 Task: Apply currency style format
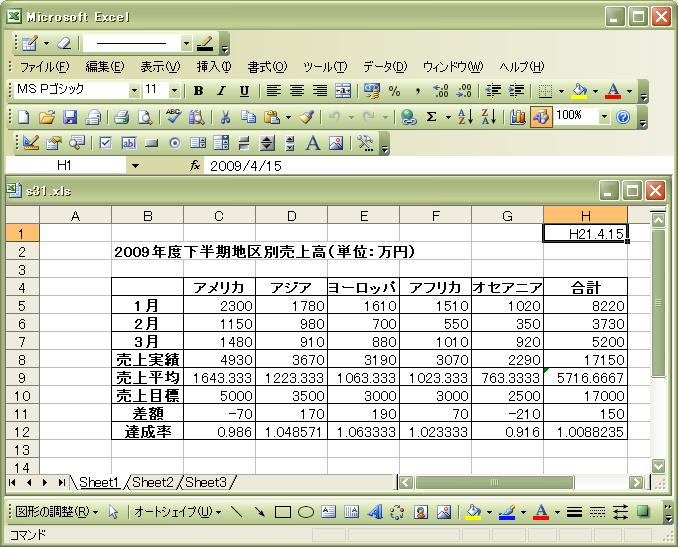(x=372, y=91)
